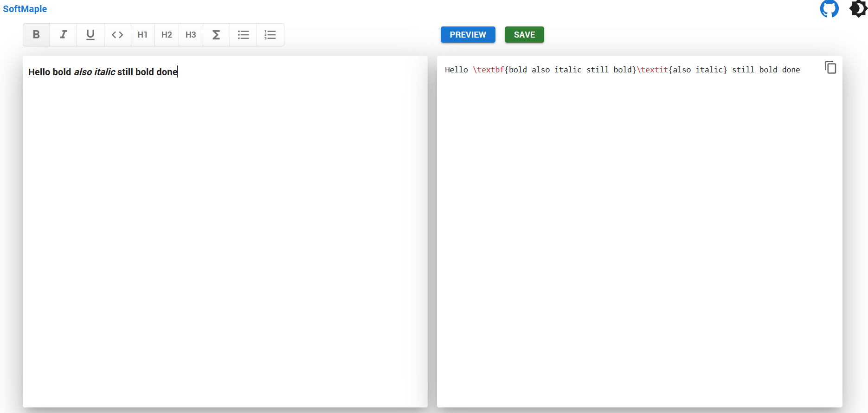The image size is (868, 413).
Task: Click the word 'Hello' in the editor
Action: 39,72
